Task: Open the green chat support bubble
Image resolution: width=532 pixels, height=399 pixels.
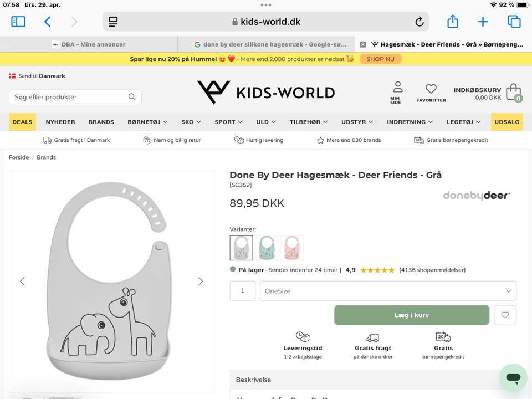Action: 513,378
